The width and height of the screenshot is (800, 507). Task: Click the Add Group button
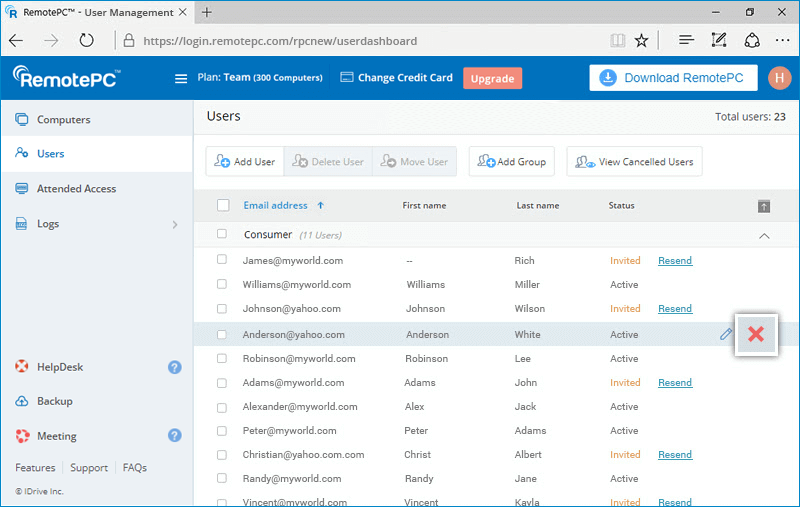click(512, 162)
